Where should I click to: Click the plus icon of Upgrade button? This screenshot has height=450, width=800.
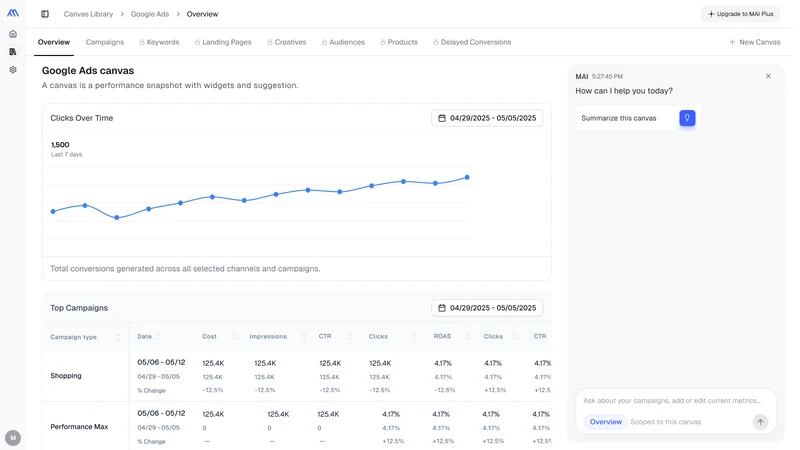coord(711,14)
